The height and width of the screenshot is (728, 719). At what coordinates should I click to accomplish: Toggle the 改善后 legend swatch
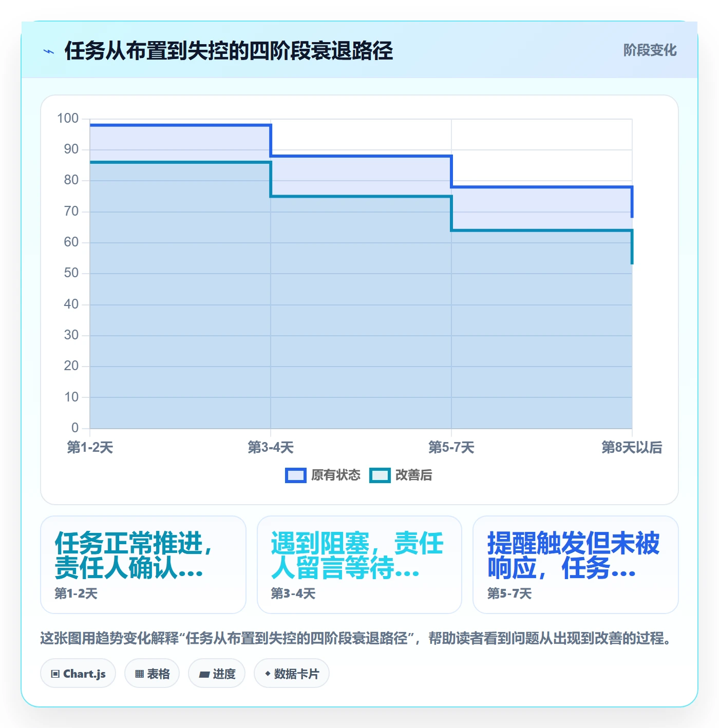click(380, 475)
